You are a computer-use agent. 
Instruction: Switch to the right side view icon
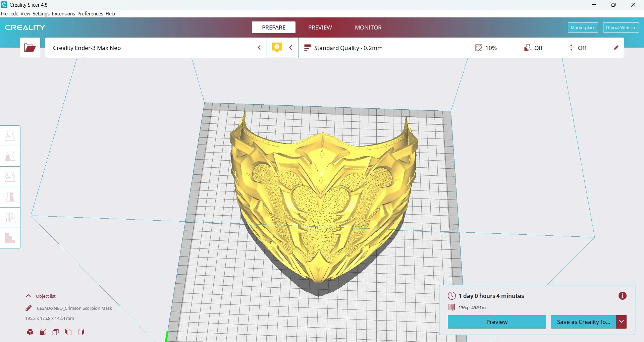click(x=81, y=332)
